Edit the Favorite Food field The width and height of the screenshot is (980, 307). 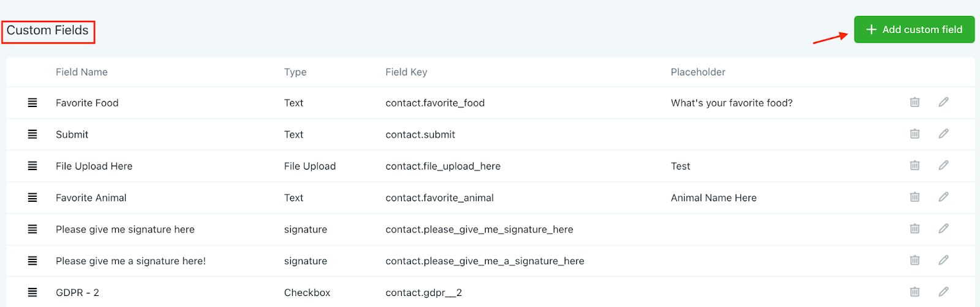coord(943,102)
